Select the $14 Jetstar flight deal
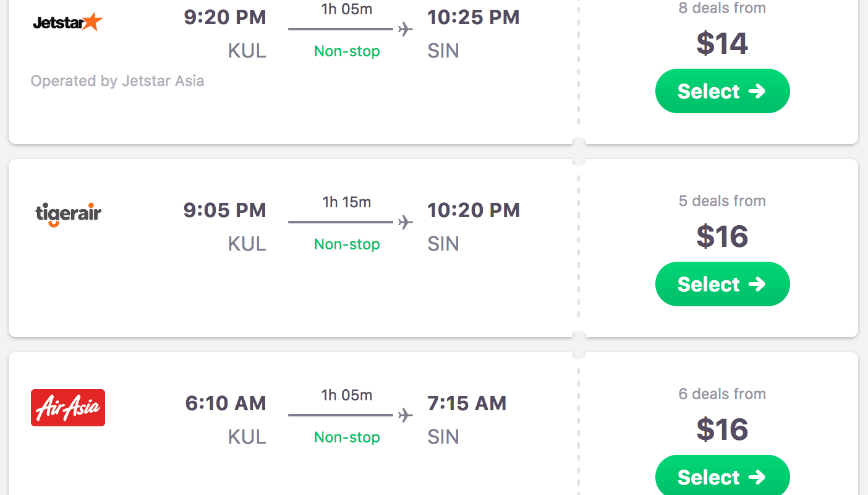Viewport: 868px width, 495px height. click(x=722, y=91)
